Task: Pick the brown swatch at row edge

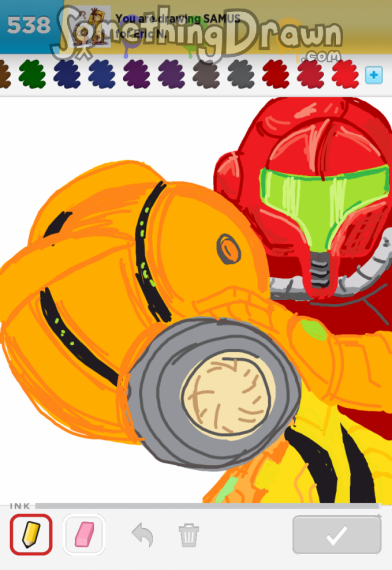Action: [5, 74]
